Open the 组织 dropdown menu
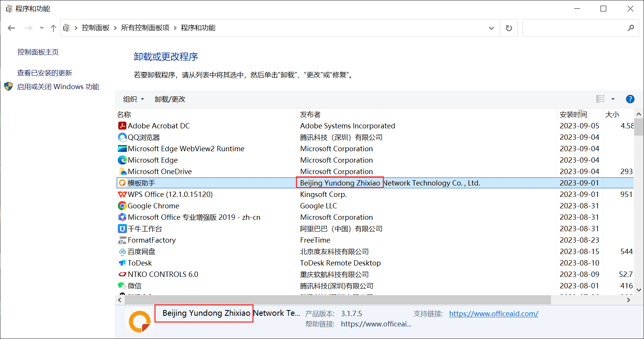Screen dimensions: 644x339 pos(133,99)
